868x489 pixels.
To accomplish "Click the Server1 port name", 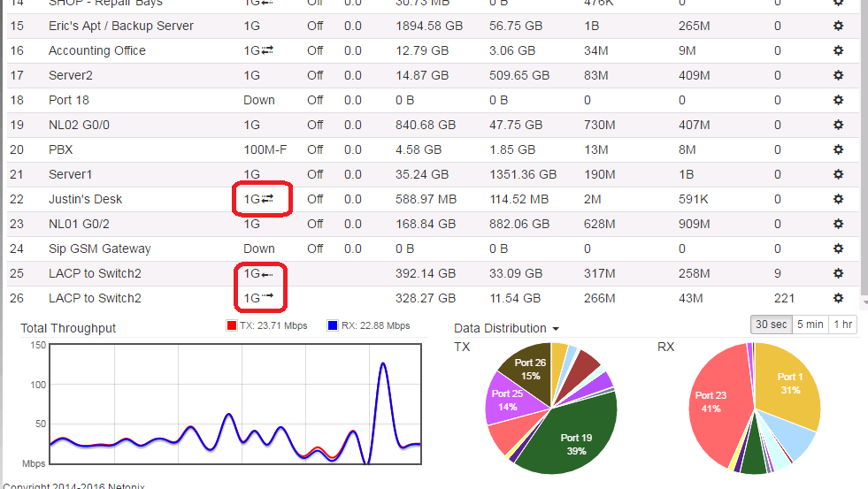I will [x=70, y=174].
